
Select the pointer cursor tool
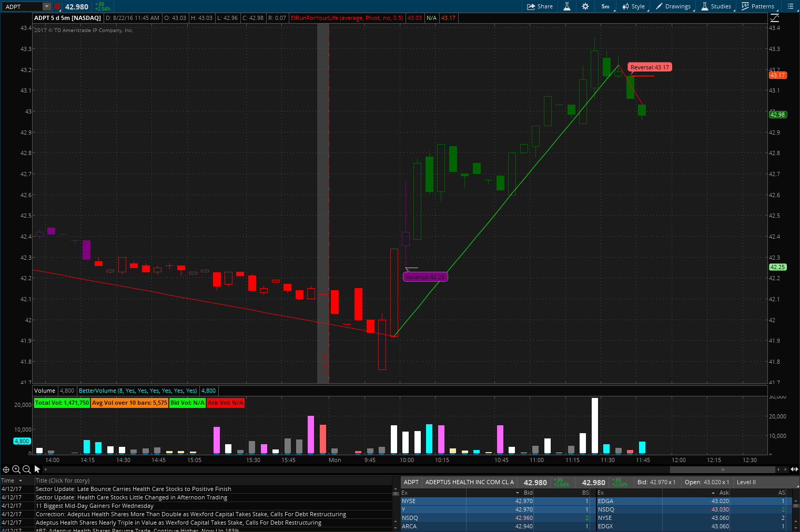coord(37,469)
